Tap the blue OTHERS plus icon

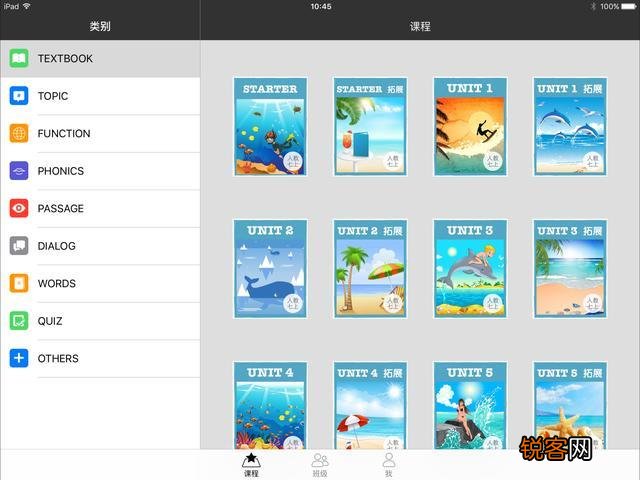pos(19,358)
